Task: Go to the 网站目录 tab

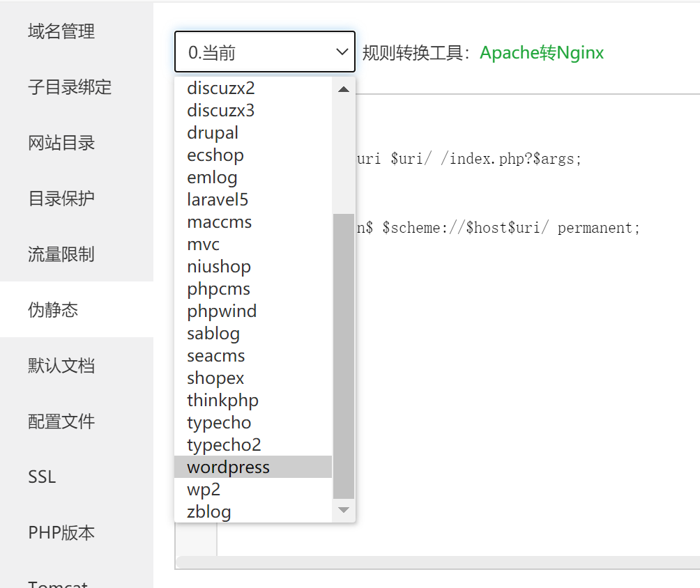Action: pos(61,143)
